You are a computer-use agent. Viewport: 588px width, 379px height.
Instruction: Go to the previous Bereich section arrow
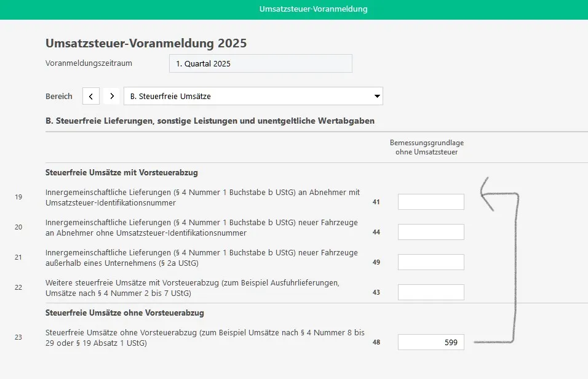pyautogui.click(x=91, y=96)
